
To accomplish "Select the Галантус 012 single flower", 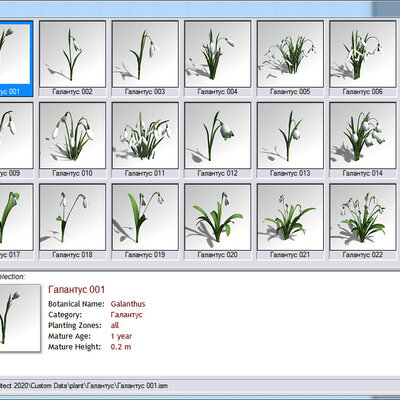I will pos(217,136).
